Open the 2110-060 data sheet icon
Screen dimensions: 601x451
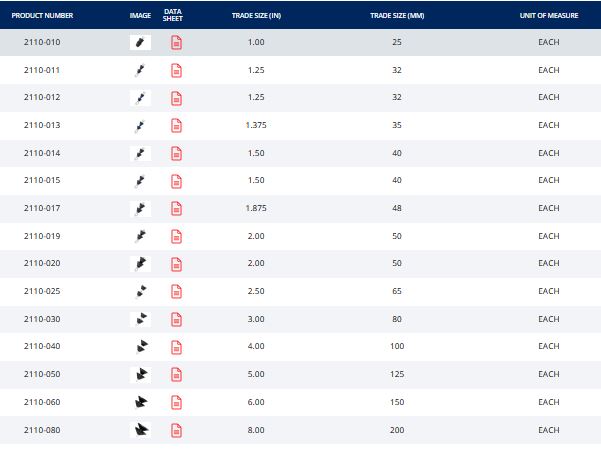point(176,402)
